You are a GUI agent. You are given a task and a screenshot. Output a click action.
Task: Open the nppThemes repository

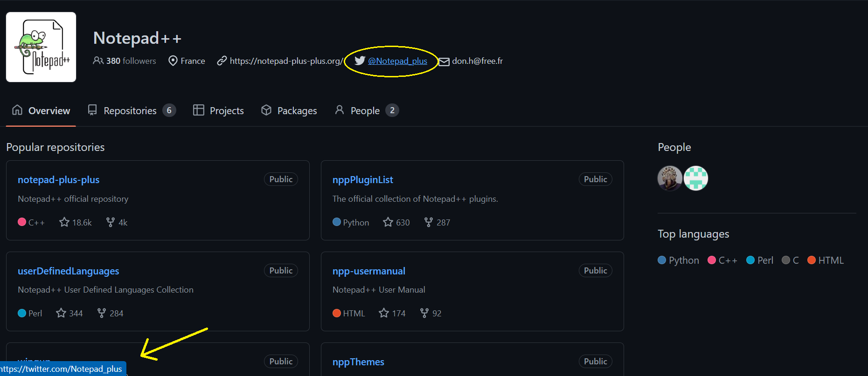[358, 362]
